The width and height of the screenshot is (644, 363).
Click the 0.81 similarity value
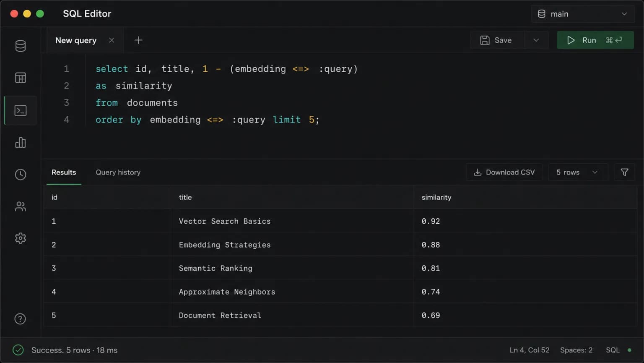[x=431, y=268]
